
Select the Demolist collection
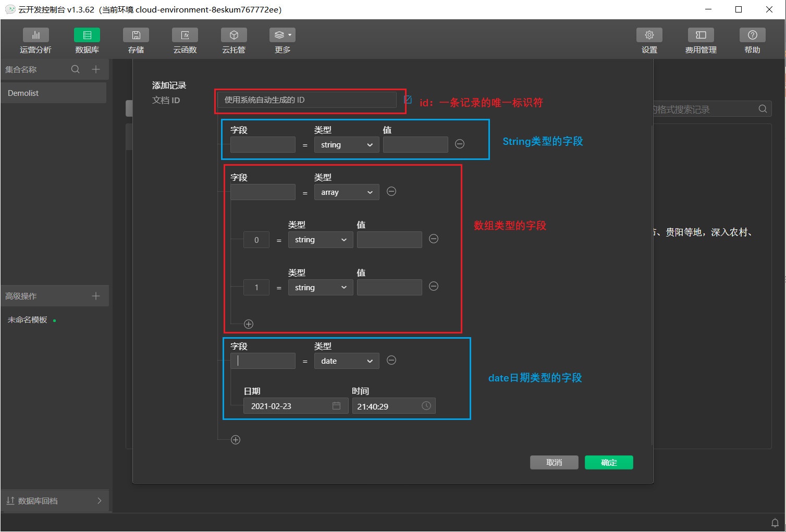click(54, 93)
